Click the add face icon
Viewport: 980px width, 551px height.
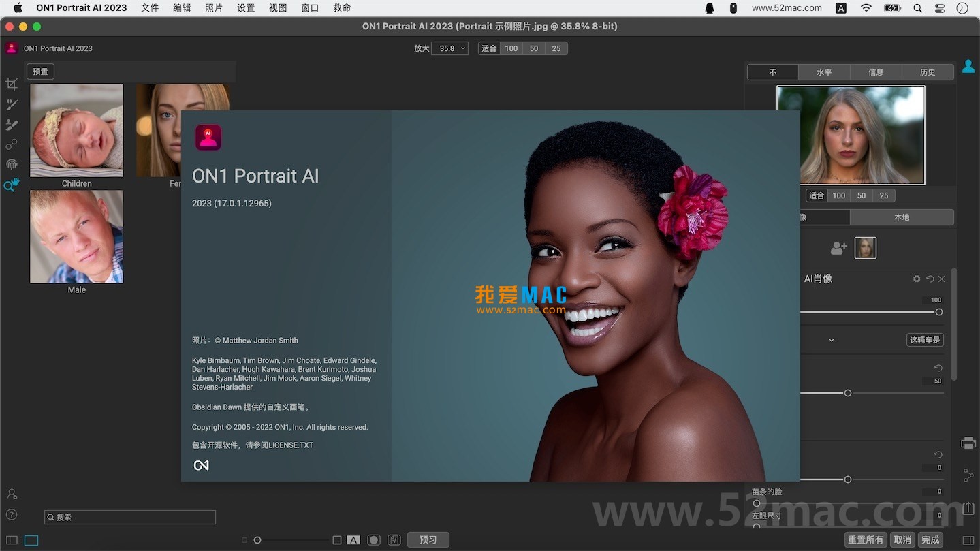[838, 249]
